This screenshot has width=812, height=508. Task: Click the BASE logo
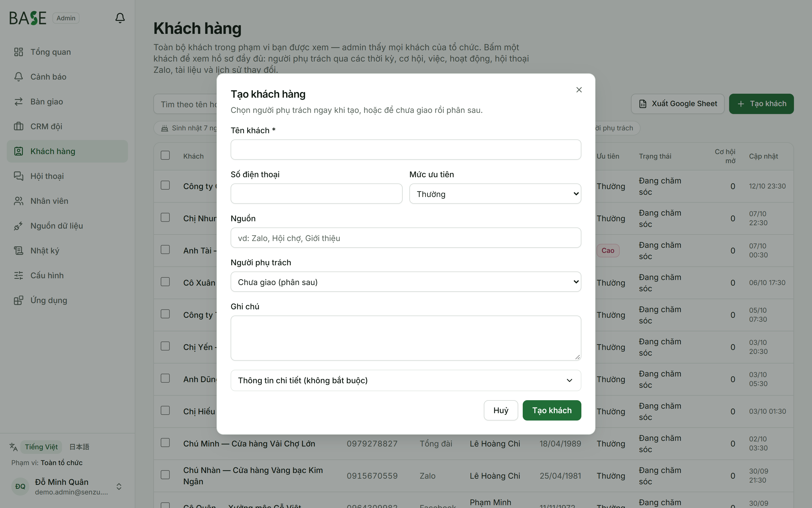pos(28,18)
